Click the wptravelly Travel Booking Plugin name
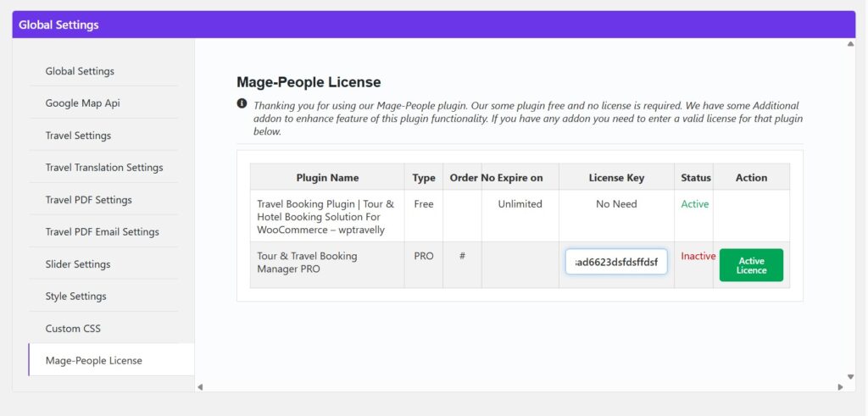 click(x=325, y=217)
